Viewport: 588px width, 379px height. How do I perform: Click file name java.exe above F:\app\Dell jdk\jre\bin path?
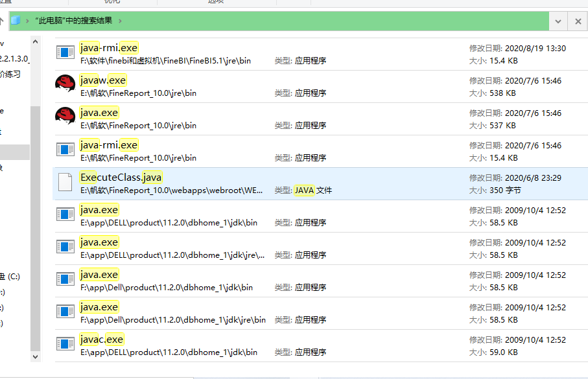(x=99, y=307)
